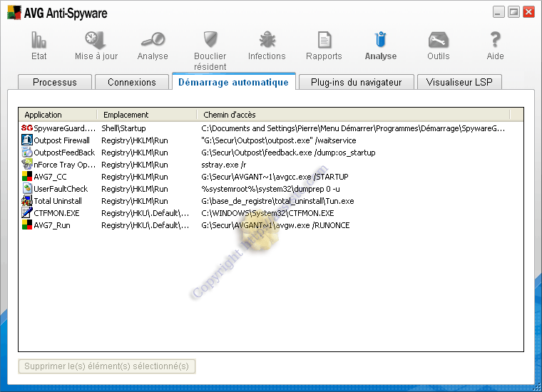Switch to the Processus tab

pos(55,82)
